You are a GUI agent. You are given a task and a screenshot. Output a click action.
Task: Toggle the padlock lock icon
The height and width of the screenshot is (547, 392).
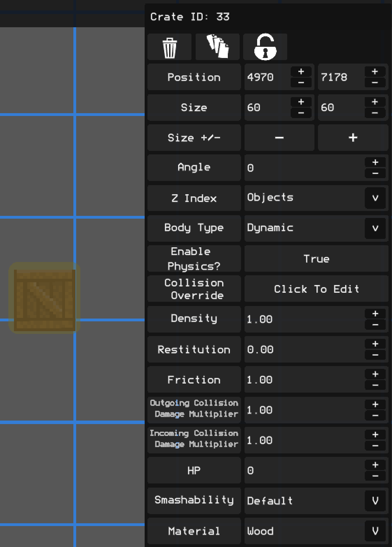(x=265, y=47)
